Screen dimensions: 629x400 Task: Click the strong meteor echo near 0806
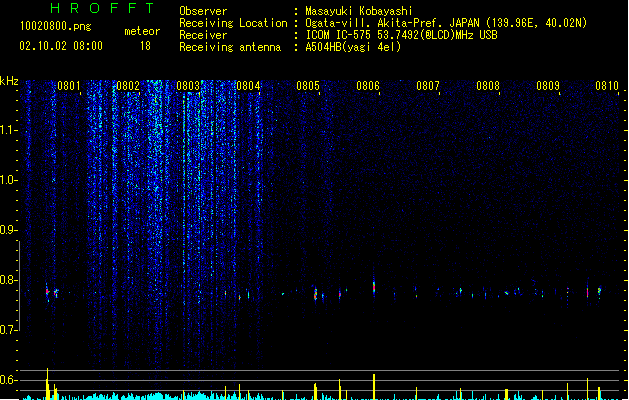[x=374, y=286]
